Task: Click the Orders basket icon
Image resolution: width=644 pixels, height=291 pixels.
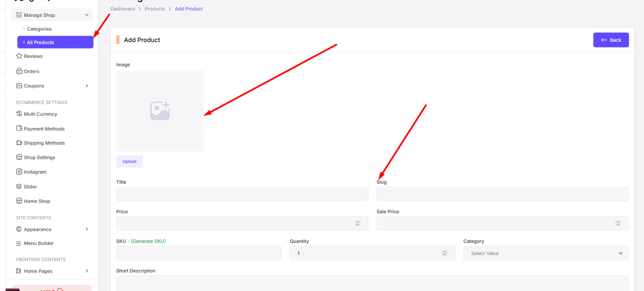Action: pyautogui.click(x=19, y=71)
